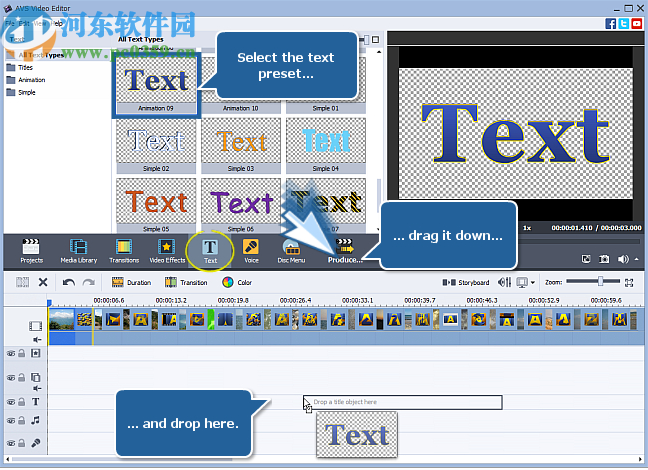
Task: Open the Help menu
Action: click(57, 24)
